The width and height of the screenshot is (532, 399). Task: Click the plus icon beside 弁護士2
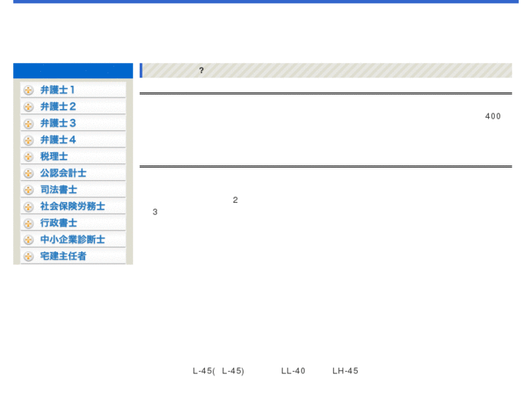pyautogui.click(x=29, y=107)
